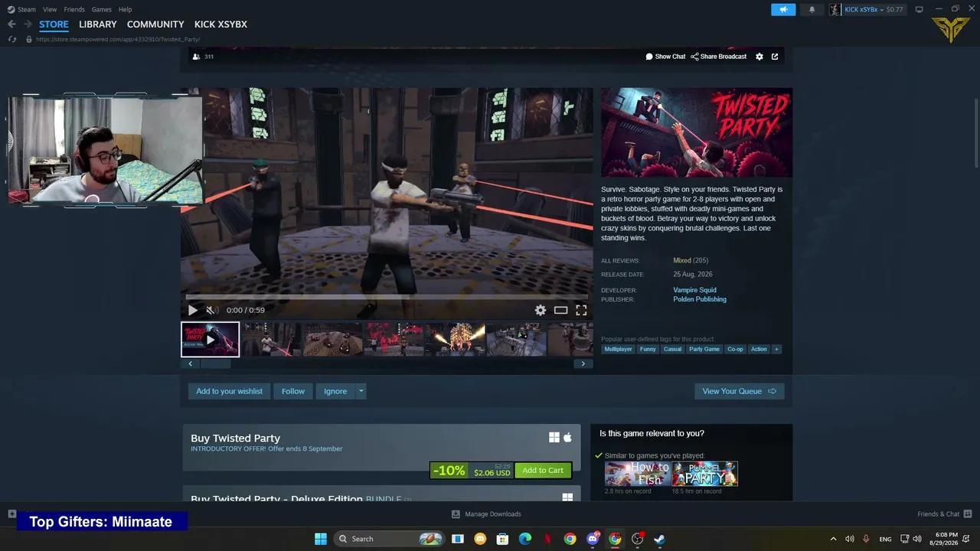Open the Funny tag
This screenshot has width=980, height=551.
[648, 349]
